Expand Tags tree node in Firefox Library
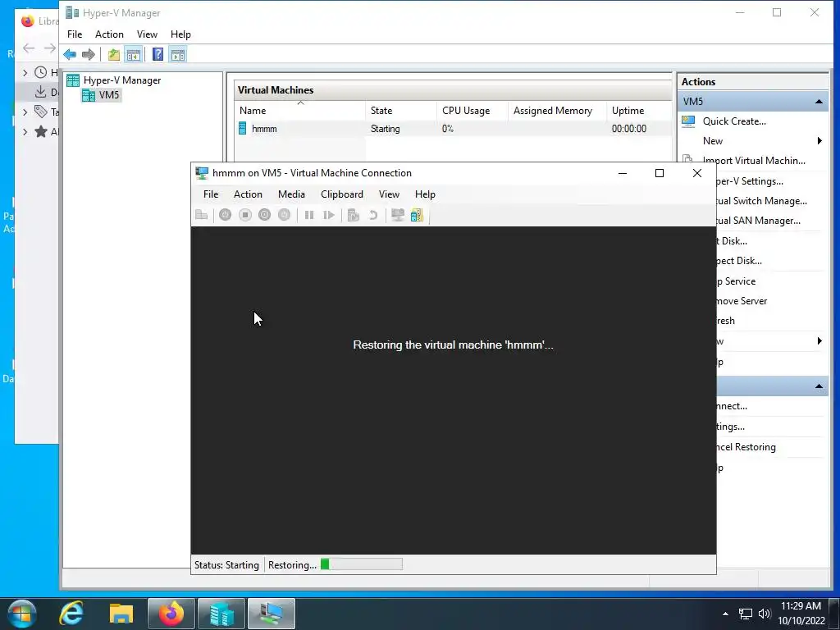 click(x=25, y=112)
